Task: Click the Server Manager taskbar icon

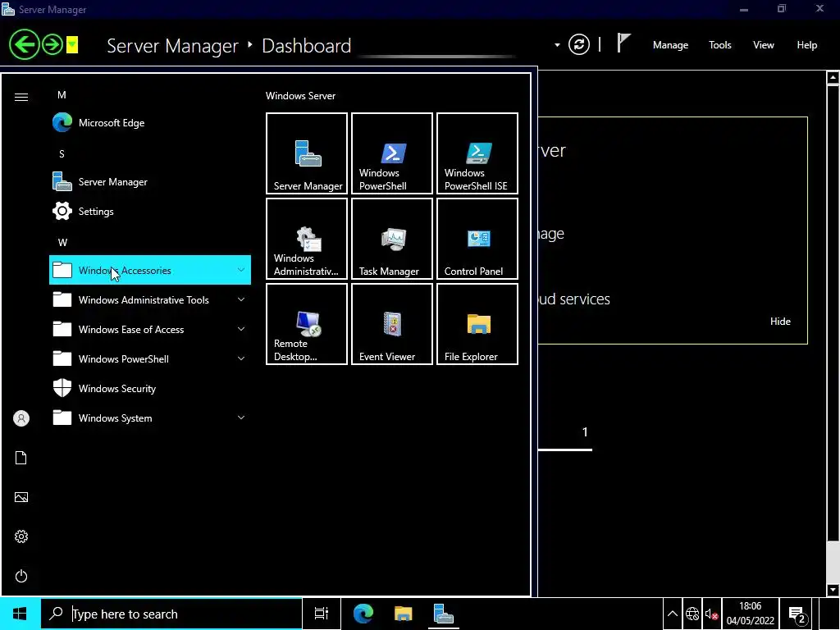Action: click(x=444, y=614)
